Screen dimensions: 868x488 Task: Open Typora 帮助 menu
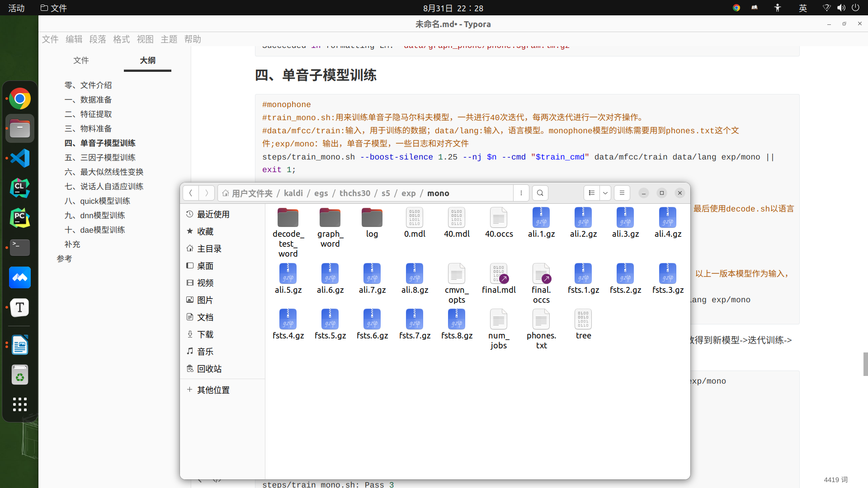(193, 39)
